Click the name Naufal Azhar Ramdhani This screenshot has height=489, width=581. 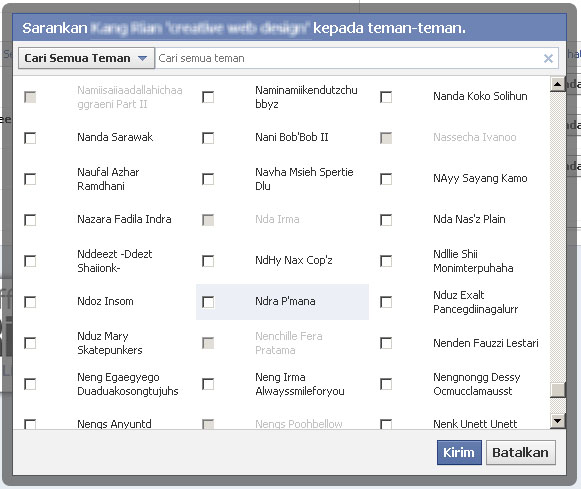click(108, 179)
